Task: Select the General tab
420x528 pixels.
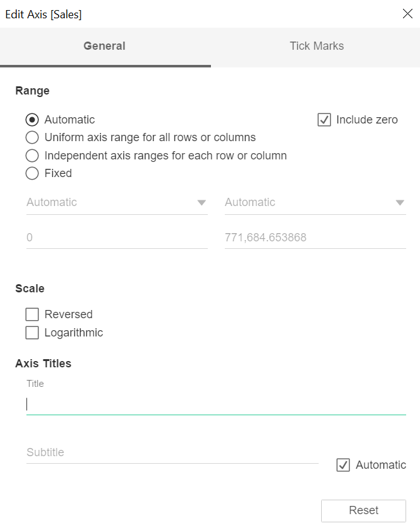Action: 105,46
